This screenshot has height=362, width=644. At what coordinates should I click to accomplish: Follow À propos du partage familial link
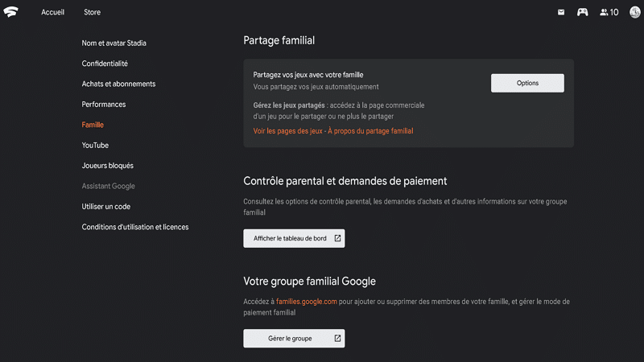pyautogui.click(x=370, y=131)
